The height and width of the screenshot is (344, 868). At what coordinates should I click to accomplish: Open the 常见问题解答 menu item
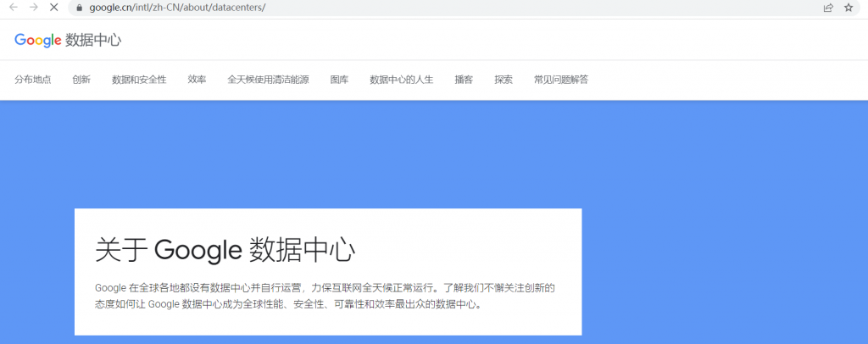561,80
